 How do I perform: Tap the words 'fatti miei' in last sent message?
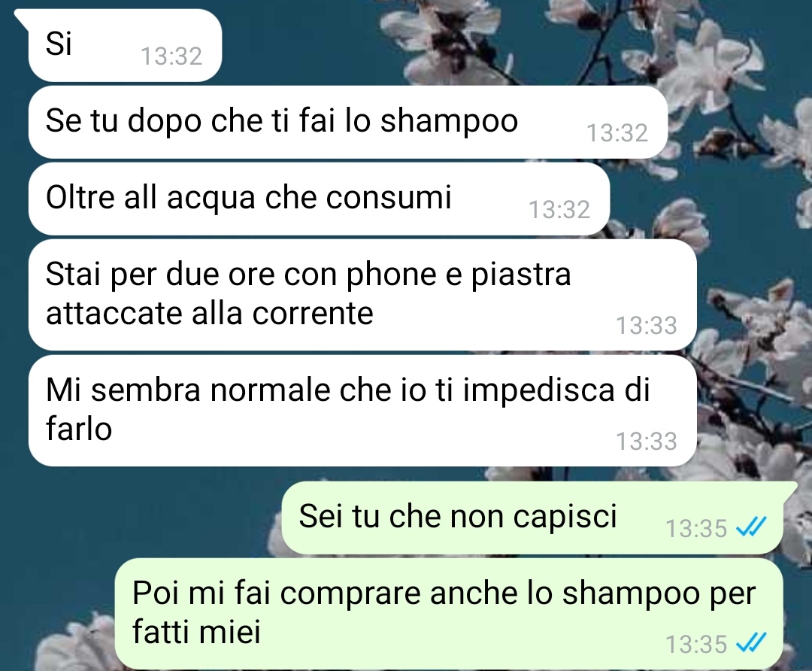click(196, 632)
